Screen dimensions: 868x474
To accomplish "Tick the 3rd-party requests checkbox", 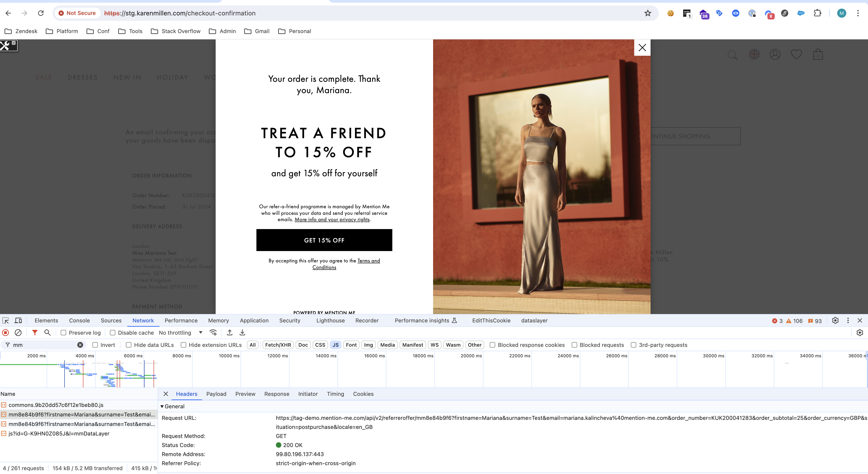I will click(x=634, y=345).
